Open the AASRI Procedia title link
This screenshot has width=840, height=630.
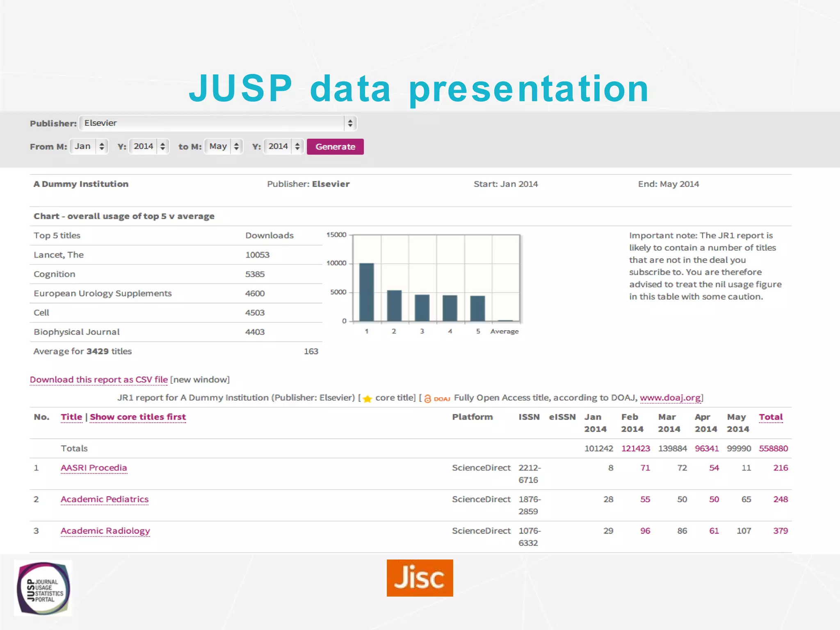[x=94, y=468]
